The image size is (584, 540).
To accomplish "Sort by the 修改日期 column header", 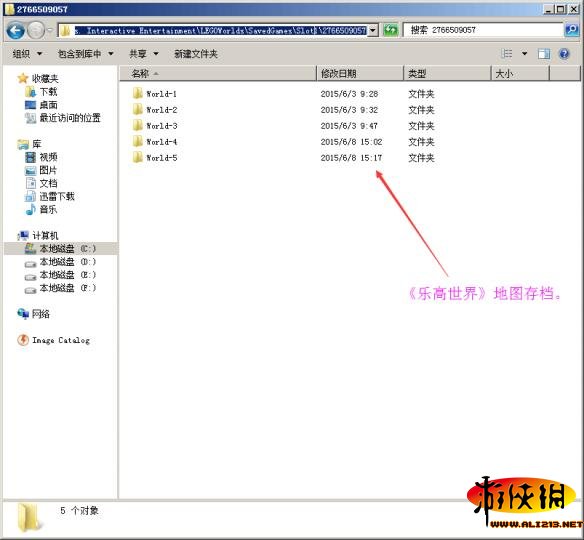I will click(x=360, y=73).
